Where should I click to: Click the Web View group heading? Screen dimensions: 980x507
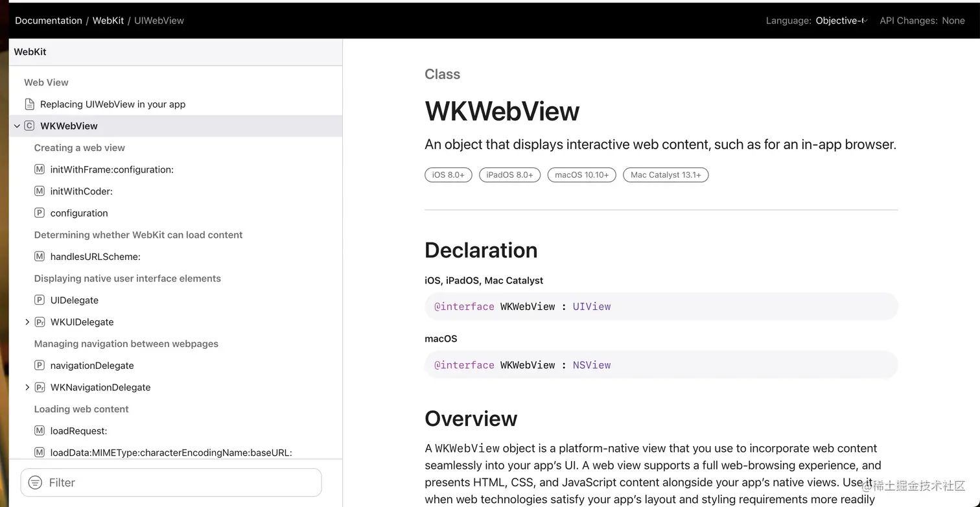46,82
